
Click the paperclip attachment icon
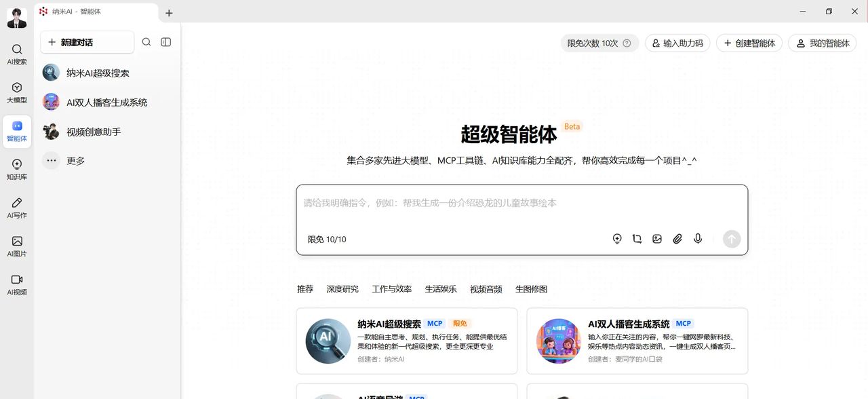677,239
